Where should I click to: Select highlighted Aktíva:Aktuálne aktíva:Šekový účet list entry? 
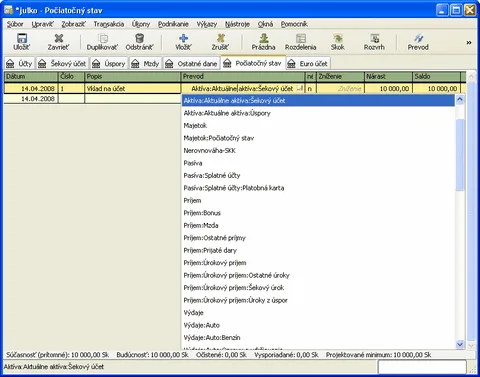318,101
